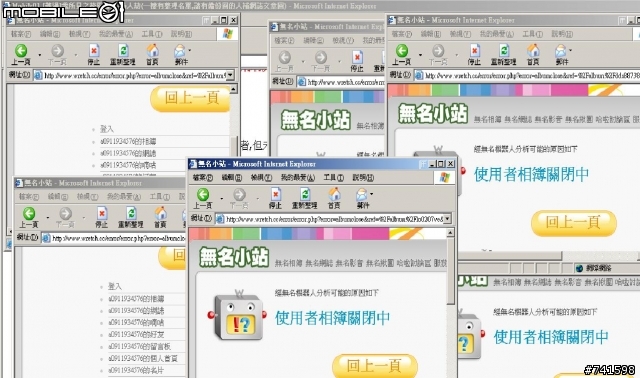640x378 pixels.
Task: Open the Back history arrow in the top-right window
Action: tap(420, 55)
